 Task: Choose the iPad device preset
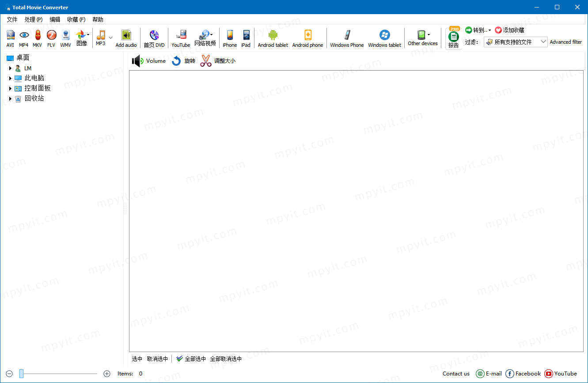(246, 38)
